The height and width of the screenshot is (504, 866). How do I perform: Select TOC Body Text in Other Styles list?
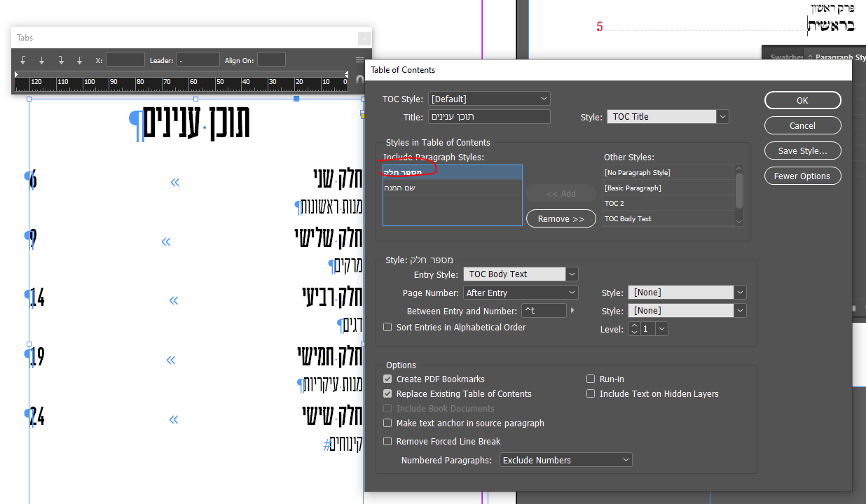coord(668,218)
